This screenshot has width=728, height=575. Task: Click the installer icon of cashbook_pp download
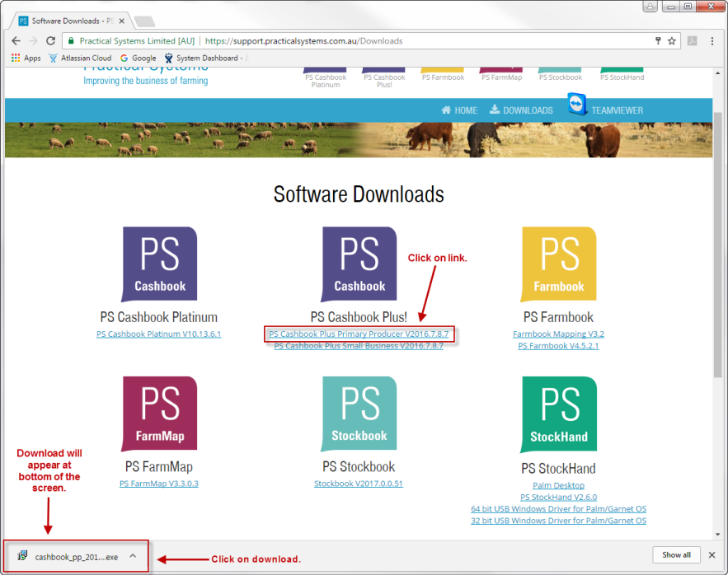pyautogui.click(x=22, y=555)
